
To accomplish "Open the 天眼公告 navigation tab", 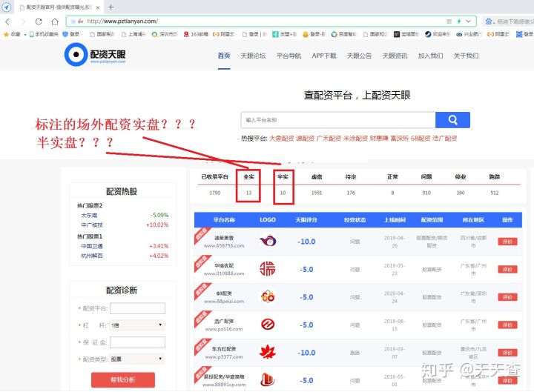I will coord(359,56).
